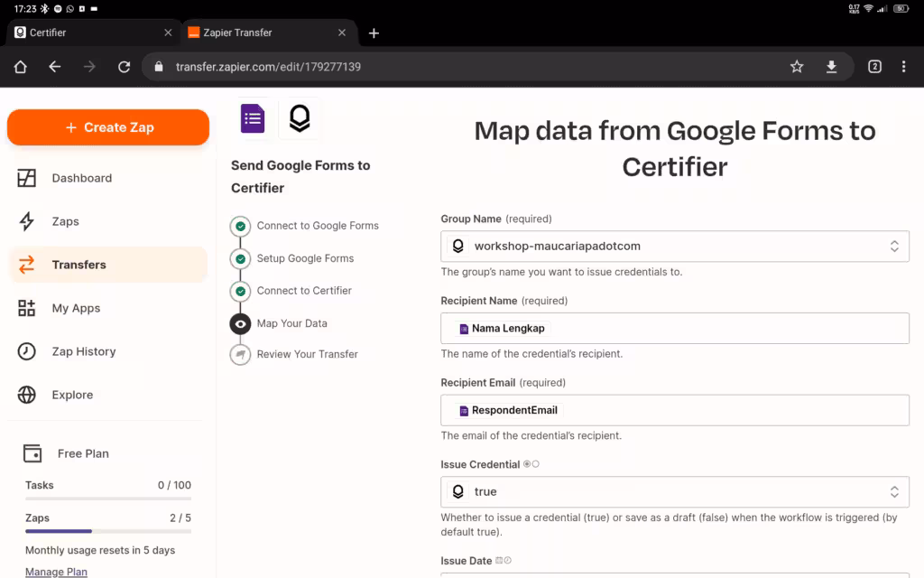Open the tab switcher showing 2 tabs
924x578 pixels.
pos(874,67)
